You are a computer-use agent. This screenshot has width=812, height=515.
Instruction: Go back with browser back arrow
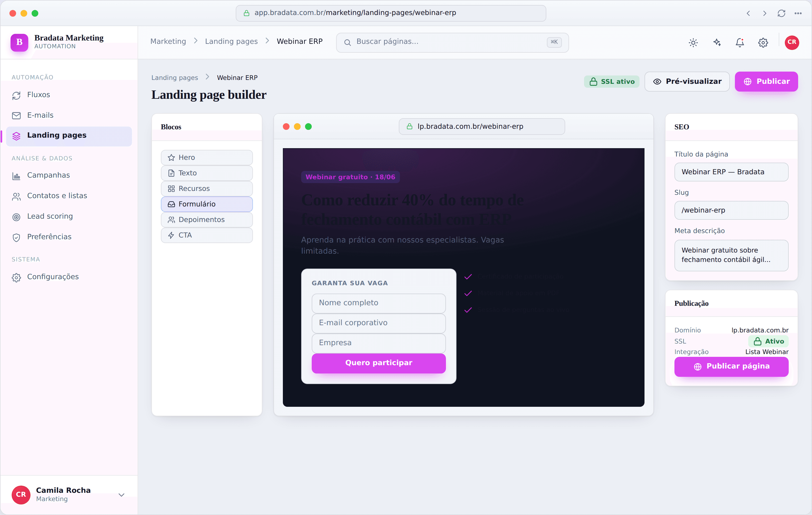pyautogui.click(x=748, y=13)
